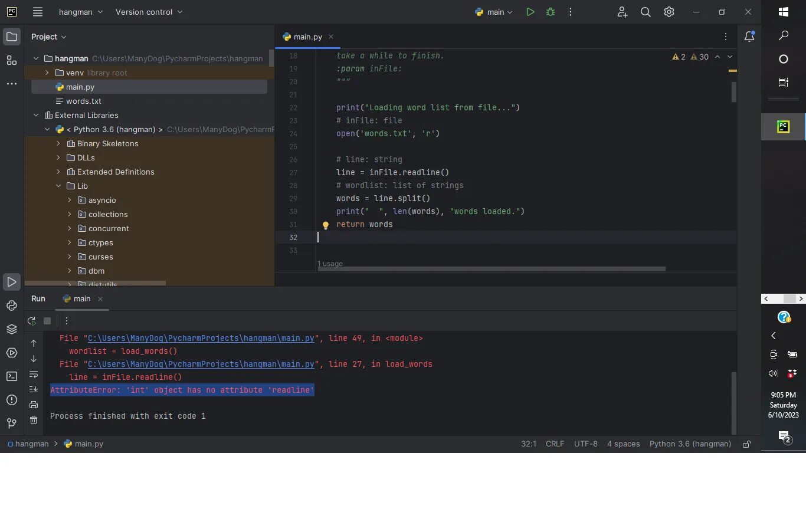The height and width of the screenshot is (532, 806).
Task: Open the hangman project dropdown
Action: click(81, 12)
